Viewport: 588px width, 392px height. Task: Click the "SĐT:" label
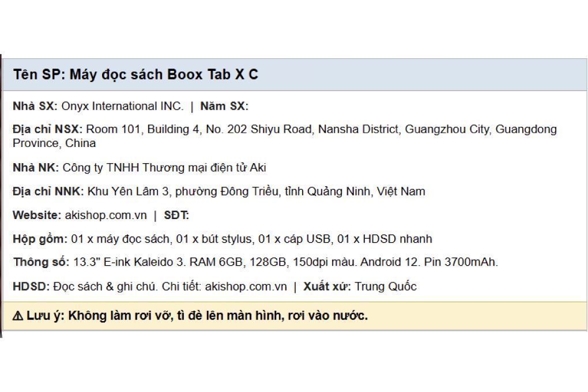click(x=176, y=216)
